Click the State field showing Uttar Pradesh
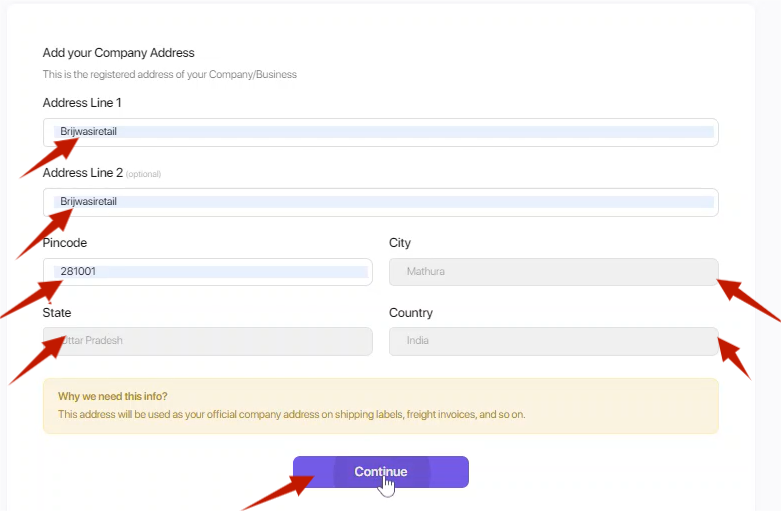 click(x=207, y=341)
